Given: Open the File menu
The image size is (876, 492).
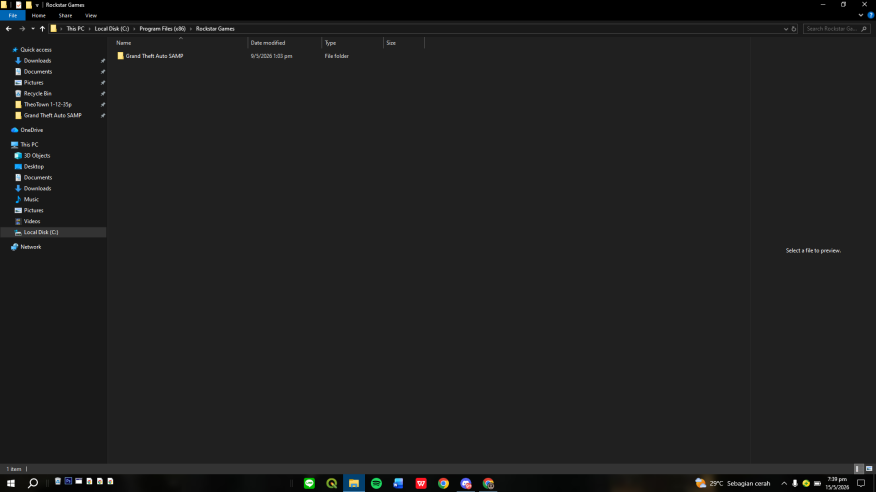Looking at the screenshot, I should 12,16.
